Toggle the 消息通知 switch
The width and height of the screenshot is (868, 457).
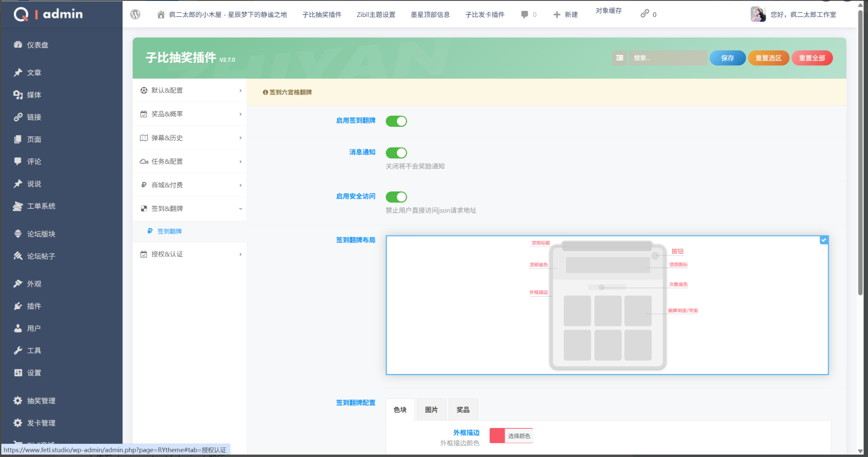pyautogui.click(x=397, y=153)
